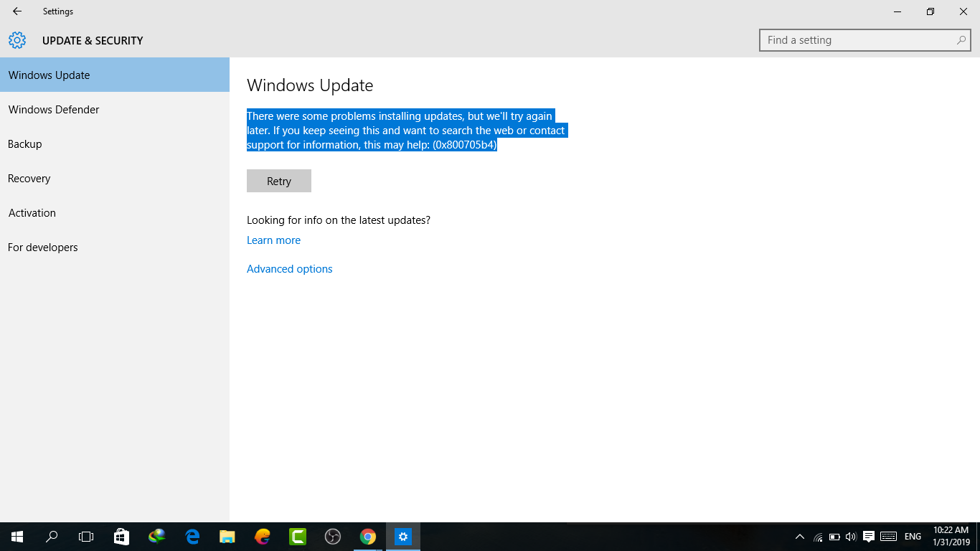Launch Microsoft Store from taskbar

click(x=121, y=537)
